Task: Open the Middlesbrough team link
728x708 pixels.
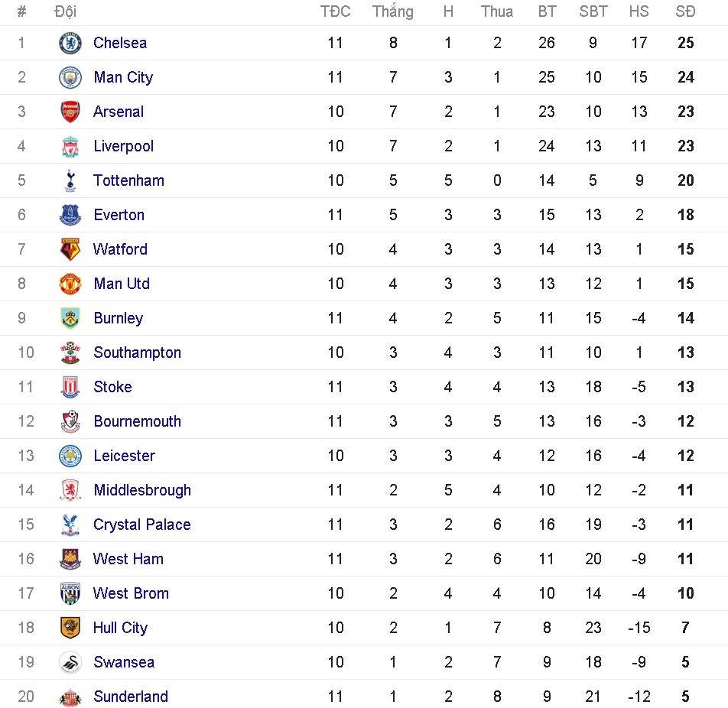Action: 142,490
